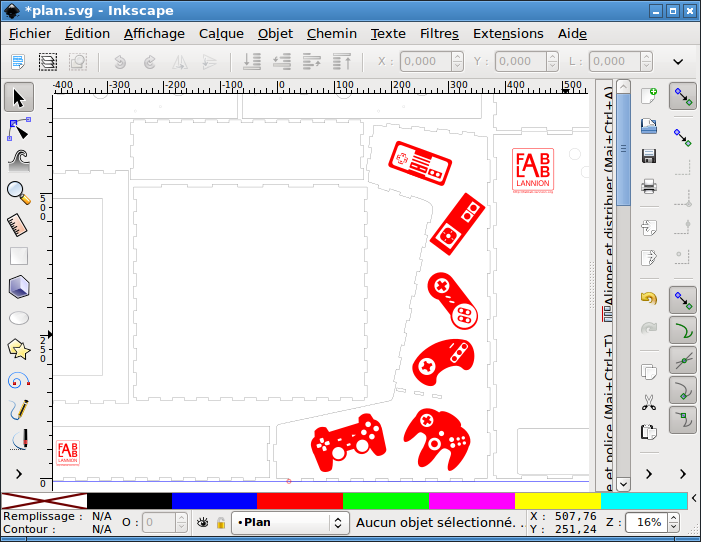Image resolution: width=701 pixels, height=542 pixels.
Task: Select the Selector arrow tool
Action: click(x=19, y=97)
